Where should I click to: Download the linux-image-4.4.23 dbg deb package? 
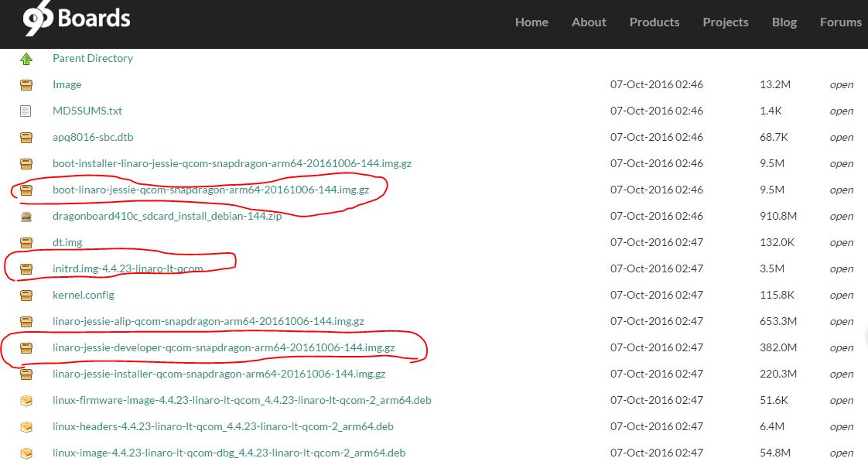pos(229,453)
